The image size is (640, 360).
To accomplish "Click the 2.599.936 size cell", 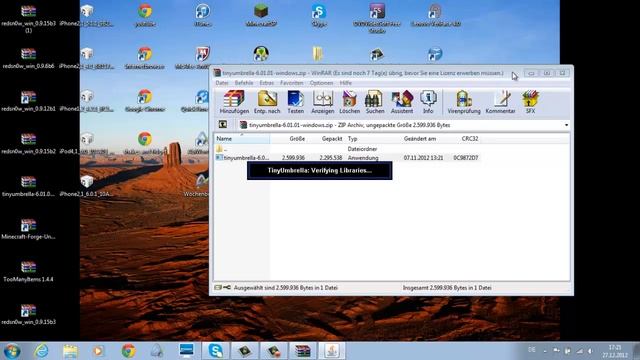I will 293,158.
